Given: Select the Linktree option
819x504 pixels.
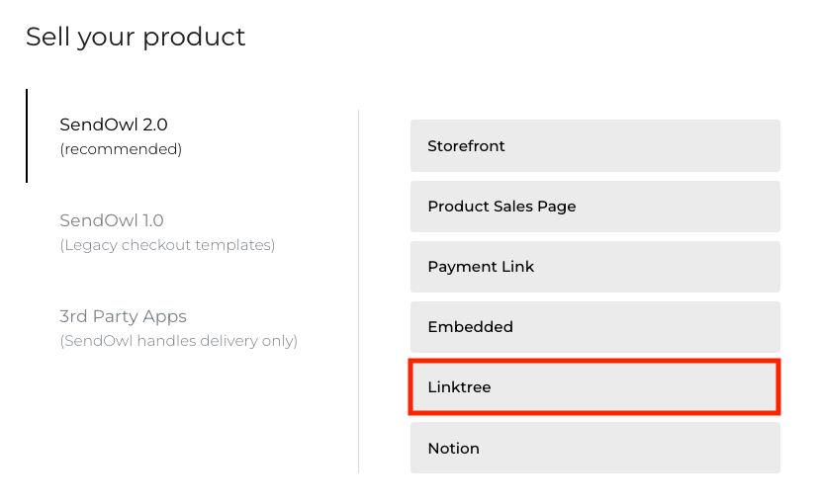Looking at the screenshot, I should point(594,387).
